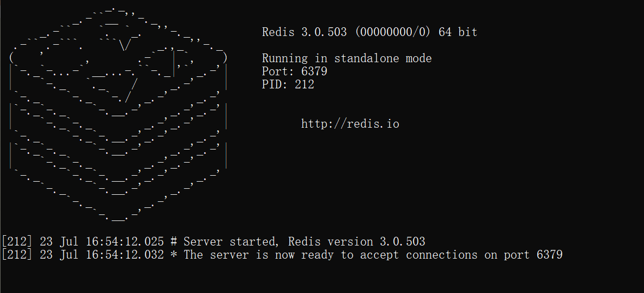Click "Redis version 3.0.503" in the log line
The width and height of the screenshot is (644, 293).
click(x=356, y=242)
